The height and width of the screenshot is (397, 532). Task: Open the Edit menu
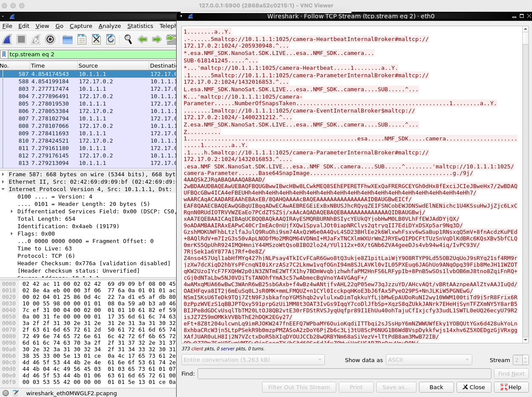24,26
